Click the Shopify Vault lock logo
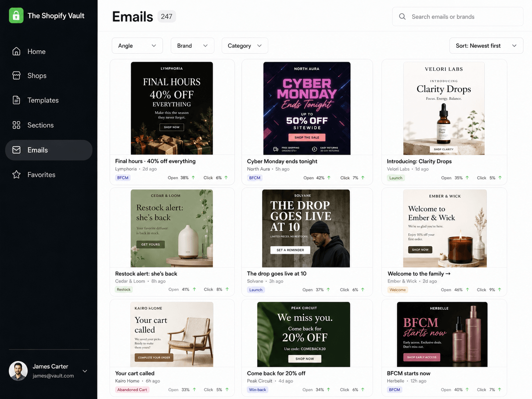Viewport: 532px width, 399px height. [16, 15]
